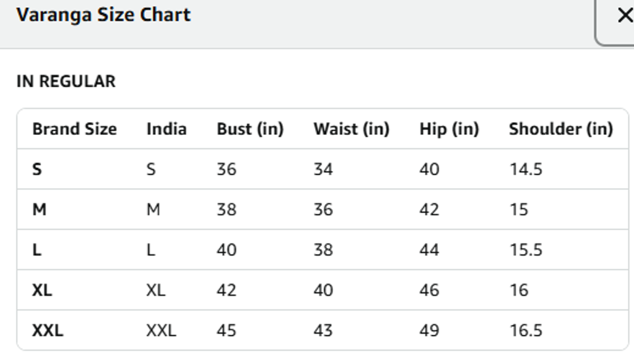
Task: Click the Waist (in) column header
Action: coord(351,129)
